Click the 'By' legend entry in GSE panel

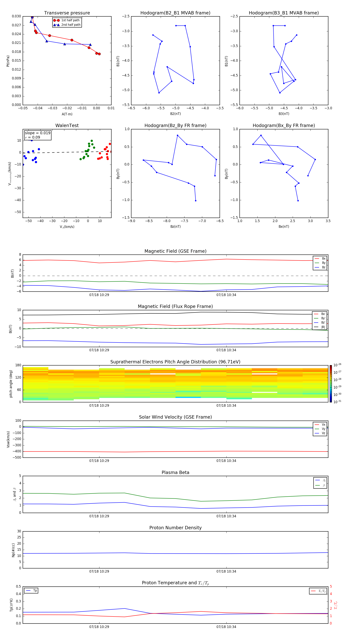[320, 263]
